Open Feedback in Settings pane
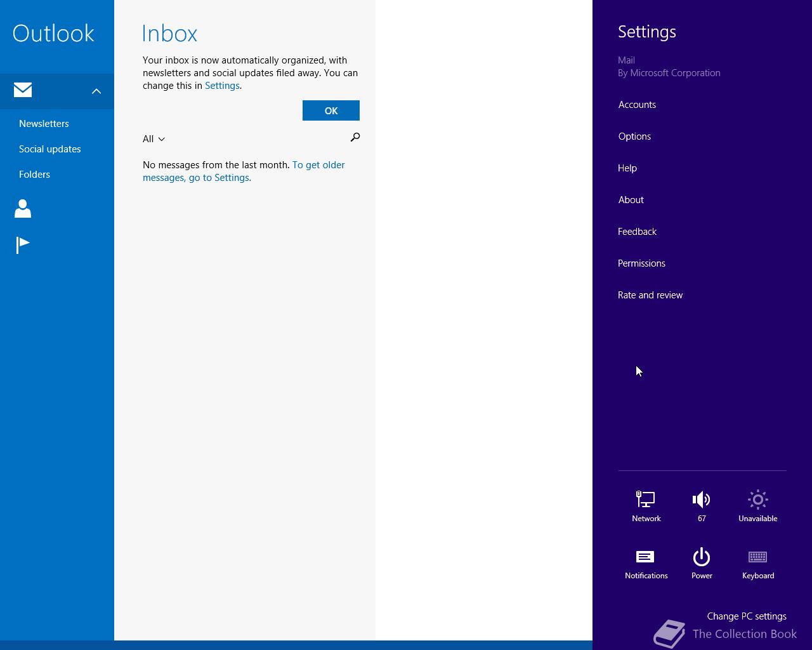This screenshot has height=650, width=812. (x=637, y=232)
